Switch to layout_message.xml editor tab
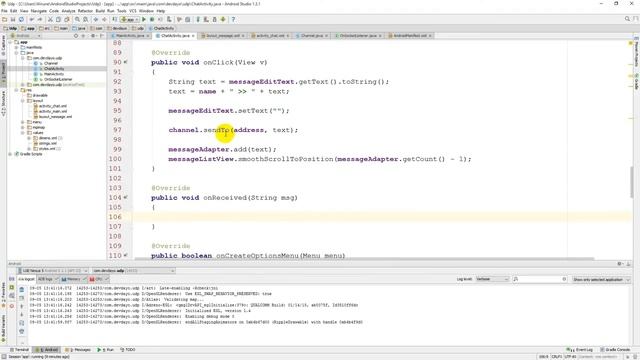 (x=222, y=36)
